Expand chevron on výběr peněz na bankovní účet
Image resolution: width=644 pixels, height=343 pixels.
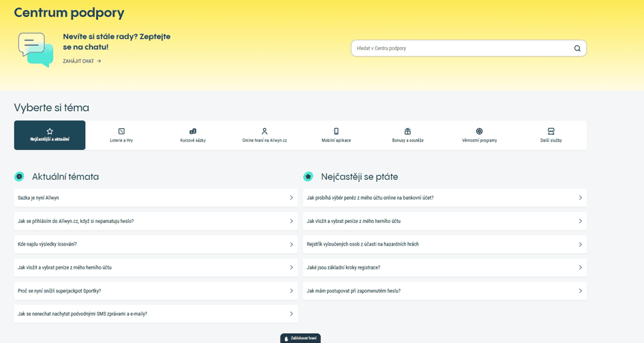coord(581,198)
